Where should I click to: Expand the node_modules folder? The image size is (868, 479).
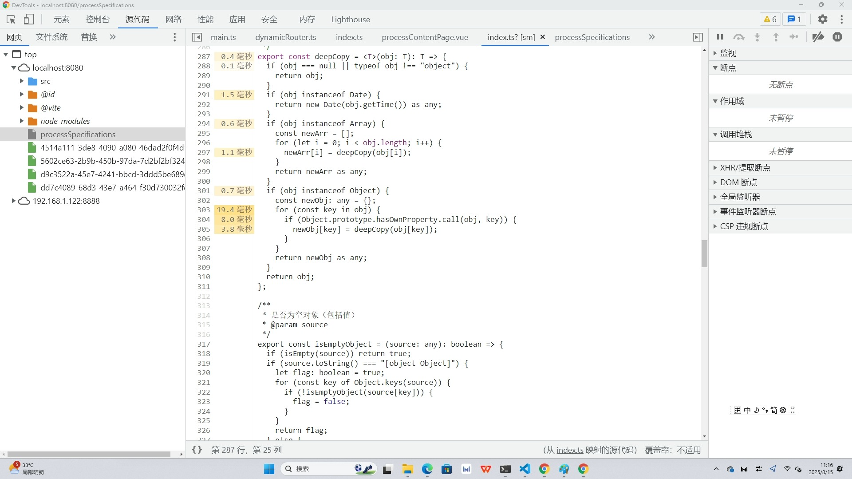click(21, 121)
